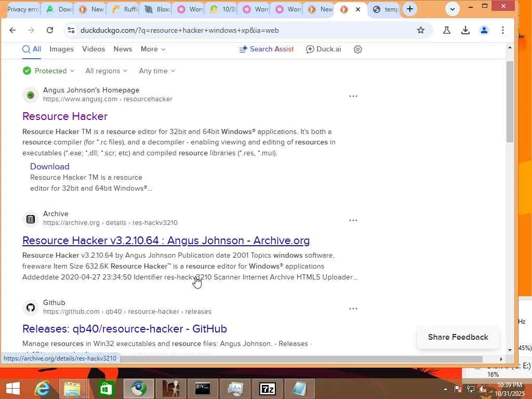
Task: Open 7-Zip from taskbar
Action: click(x=268, y=389)
